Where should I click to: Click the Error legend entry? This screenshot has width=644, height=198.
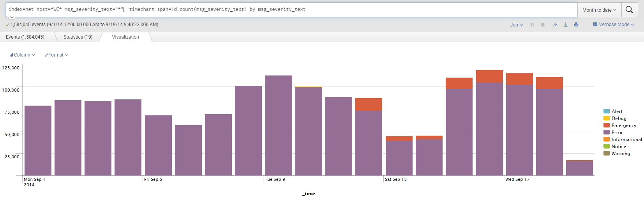click(617, 133)
